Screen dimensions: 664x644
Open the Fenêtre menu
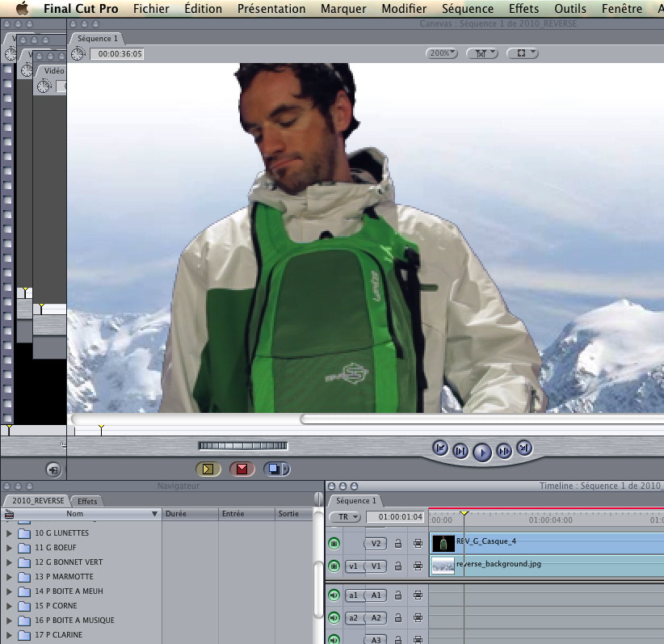[x=622, y=8]
